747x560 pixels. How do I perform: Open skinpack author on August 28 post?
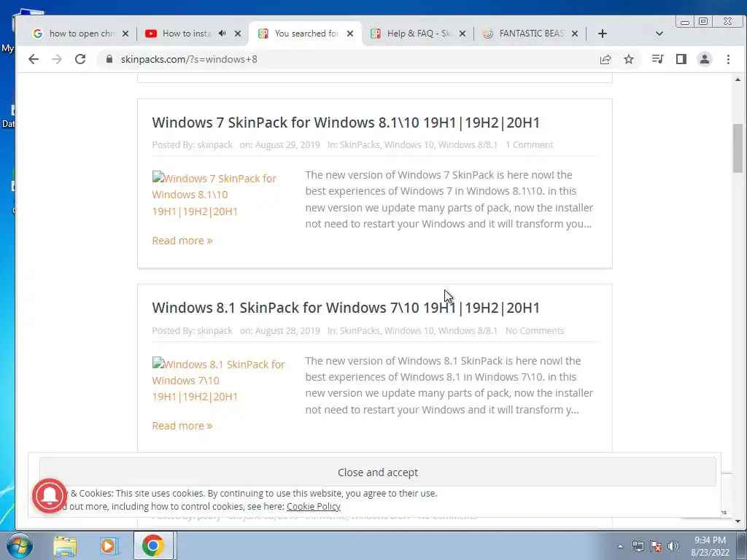click(215, 330)
